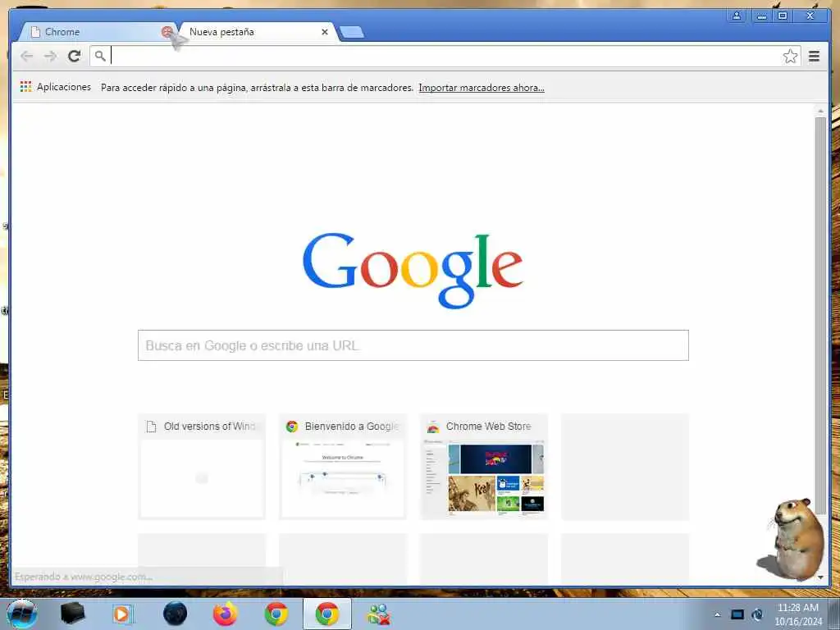This screenshot has width=840, height=630.
Task: Click the search magnifier icon in address bar
Action: click(x=100, y=56)
